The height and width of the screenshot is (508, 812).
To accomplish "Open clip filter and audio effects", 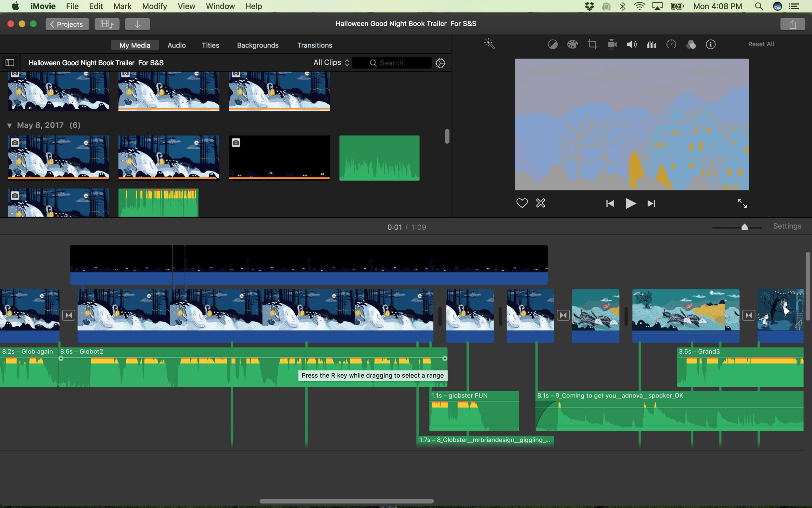I will [691, 44].
